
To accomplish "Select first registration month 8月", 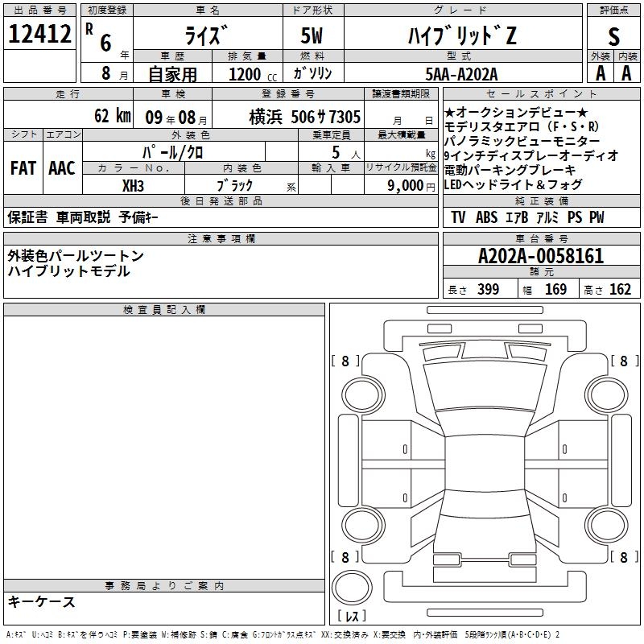I will click(114, 73).
